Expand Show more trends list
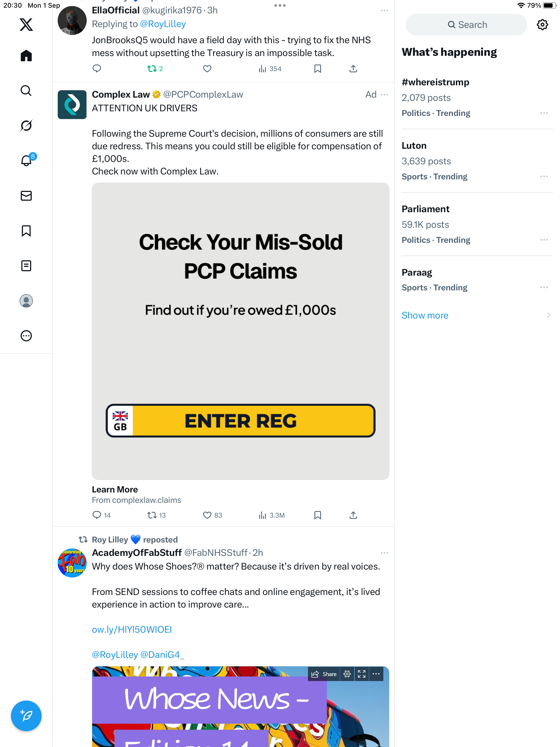The height and width of the screenshot is (747, 560). [425, 316]
